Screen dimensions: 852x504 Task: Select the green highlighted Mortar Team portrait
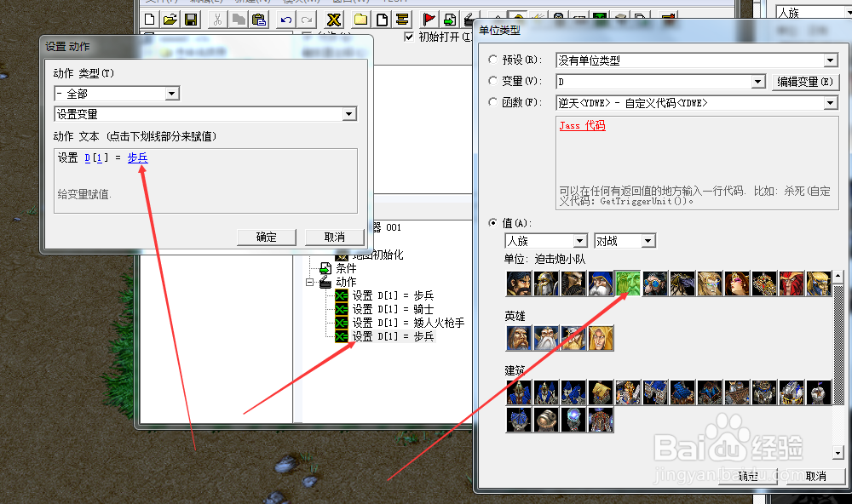(x=628, y=283)
